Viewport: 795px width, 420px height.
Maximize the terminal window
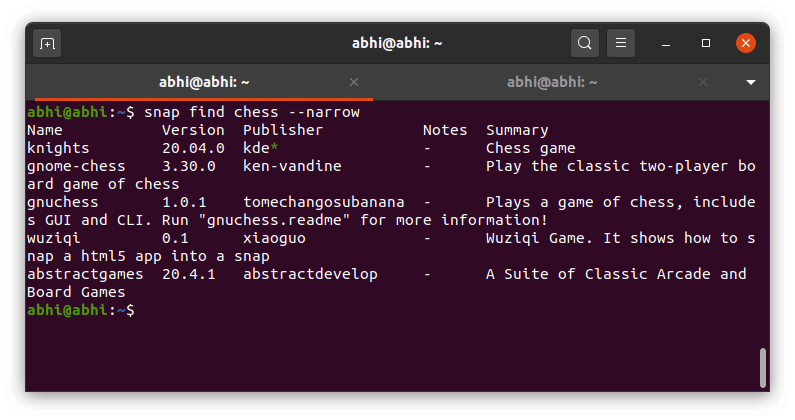[706, 43]
